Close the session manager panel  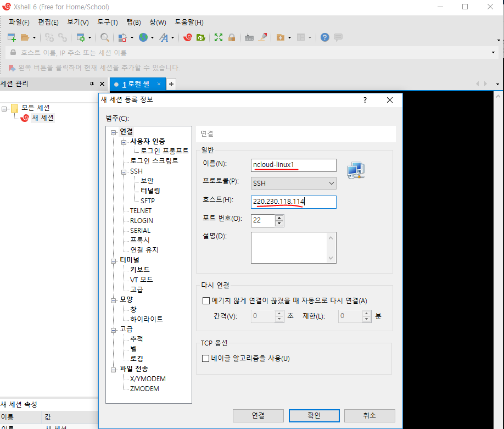click(102, 84)
